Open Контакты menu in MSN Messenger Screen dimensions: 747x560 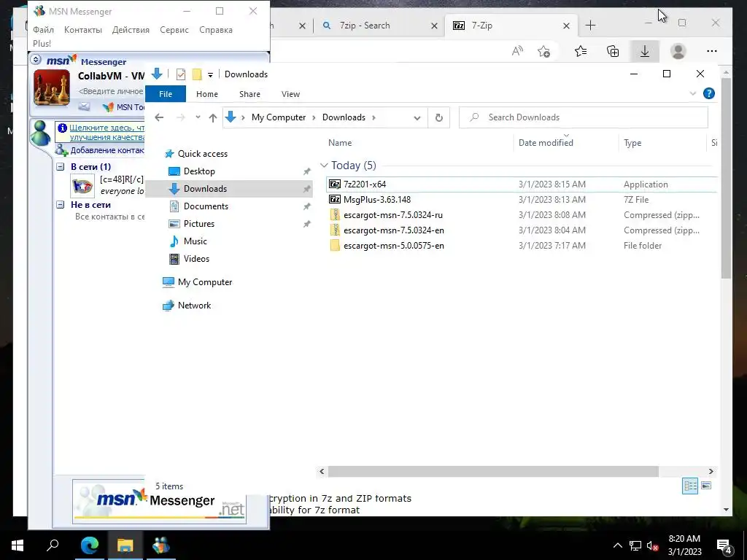pos(83,30)
